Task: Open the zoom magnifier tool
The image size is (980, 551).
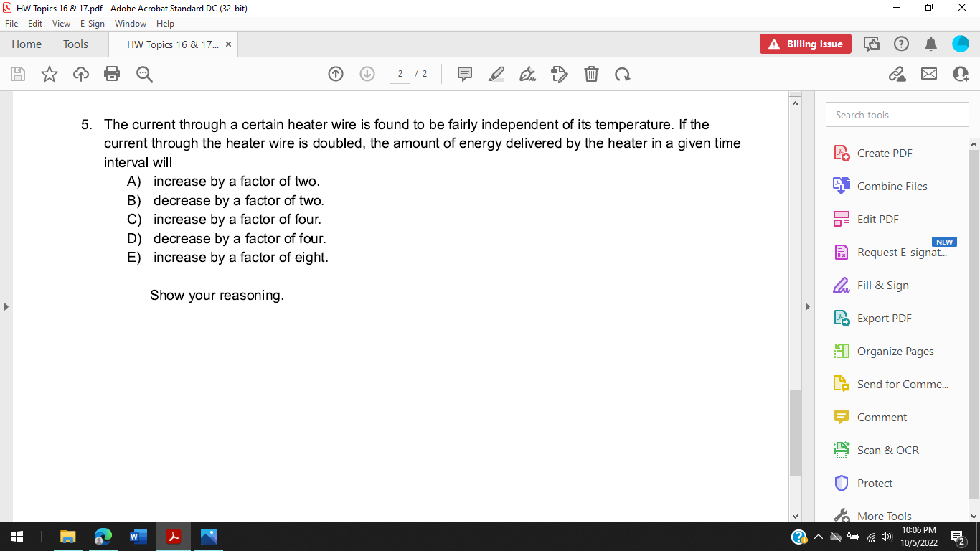Action: (x=143, y=74)
